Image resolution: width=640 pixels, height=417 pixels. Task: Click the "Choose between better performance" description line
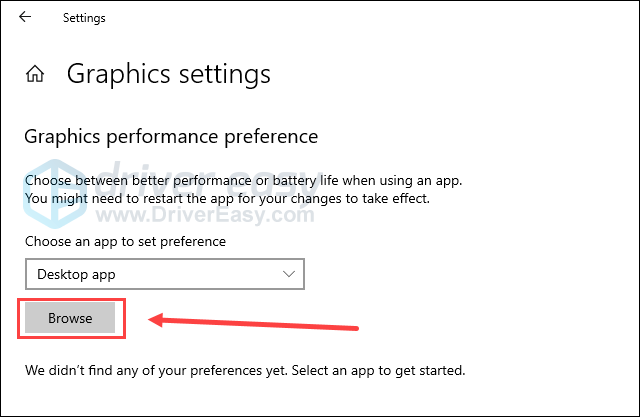pyautogui.click(x=243, y=180)
